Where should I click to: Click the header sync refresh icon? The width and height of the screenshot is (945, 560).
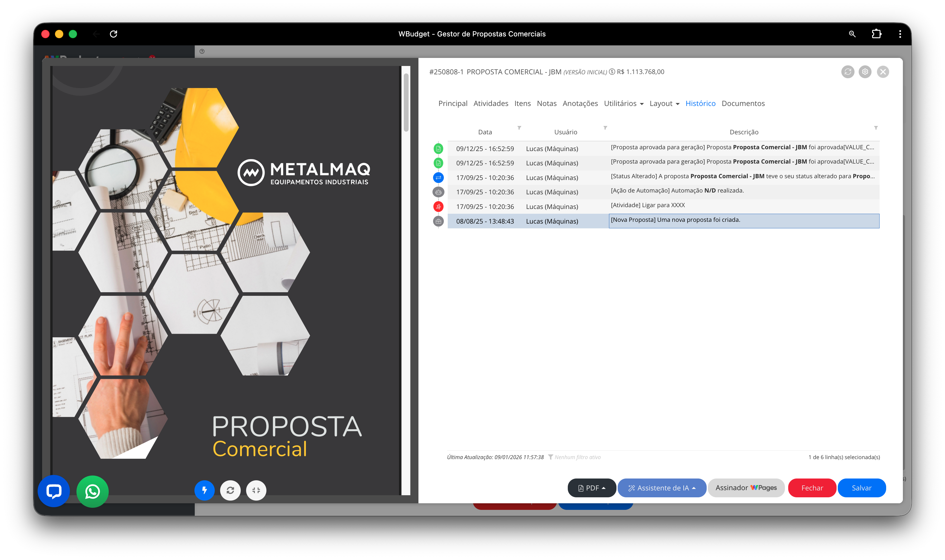click(848, 72)
